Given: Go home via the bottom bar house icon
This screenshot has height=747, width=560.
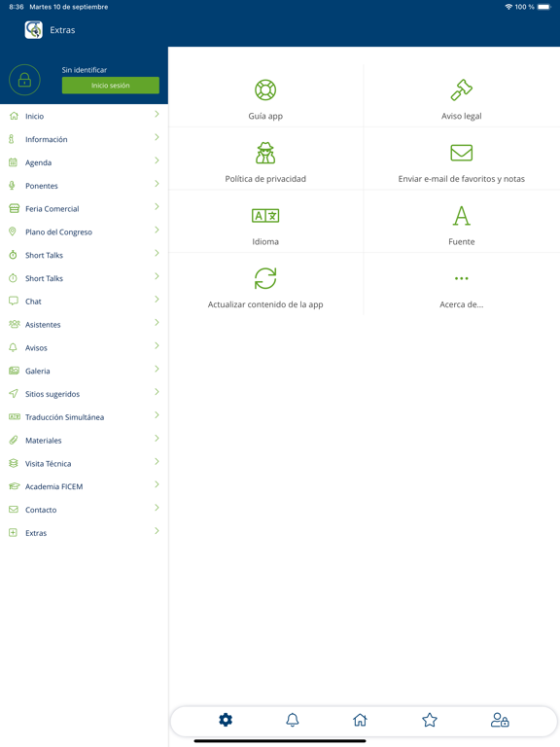Looking at the screenshot, I should (360, 720).
